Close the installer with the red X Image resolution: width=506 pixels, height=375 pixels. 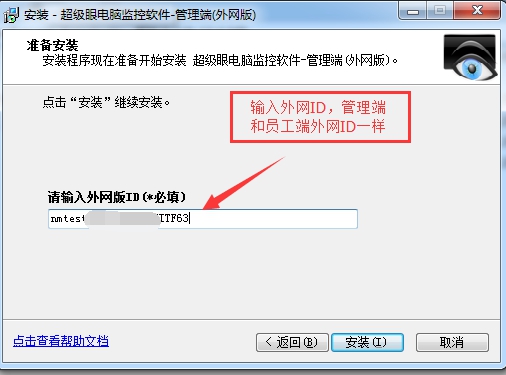[477, 11]
